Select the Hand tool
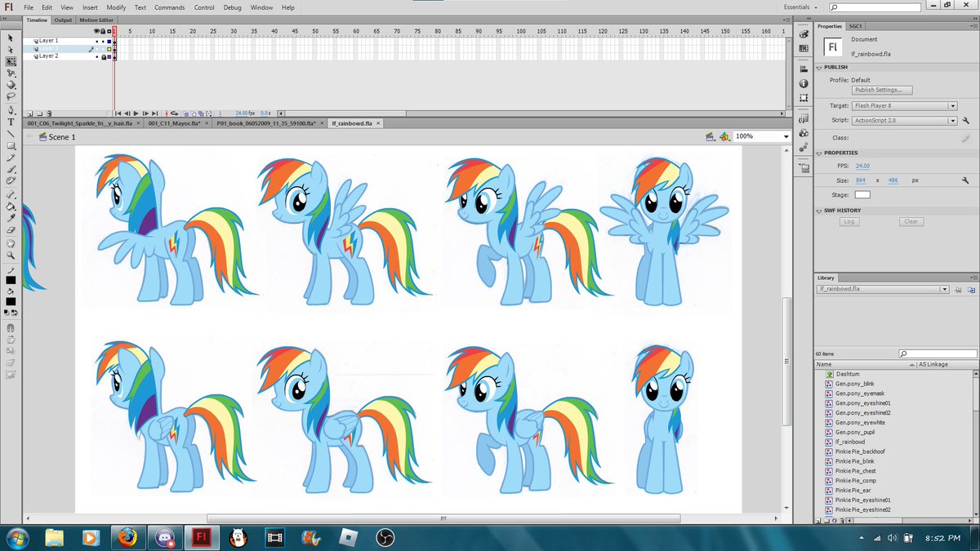980x551 pixels. [11, 242]
